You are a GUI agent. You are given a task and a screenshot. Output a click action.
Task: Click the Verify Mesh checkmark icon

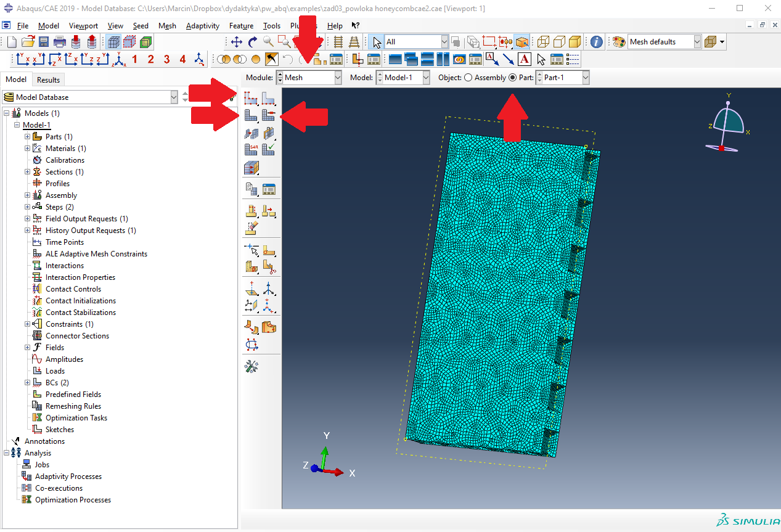tap(268, 149)
